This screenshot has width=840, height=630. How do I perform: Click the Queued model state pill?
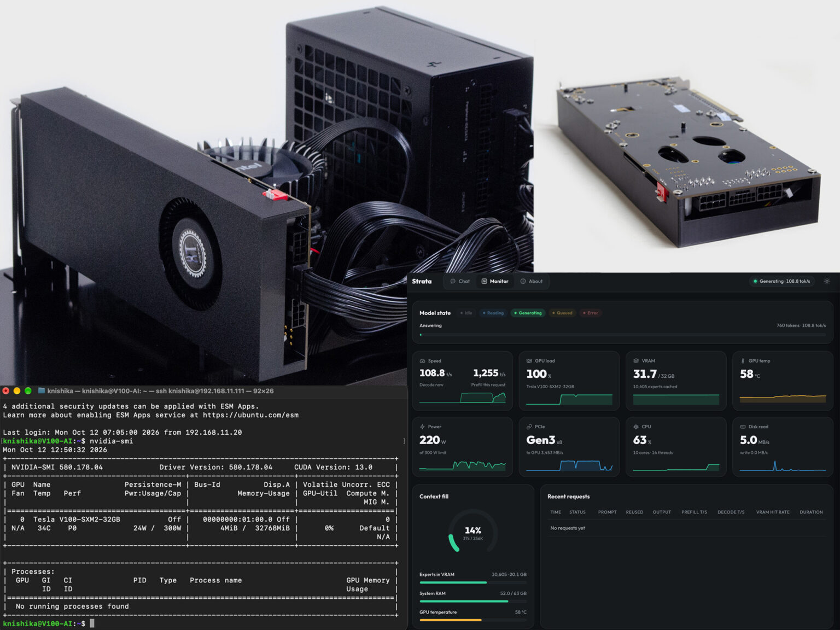tap(562, 313)
